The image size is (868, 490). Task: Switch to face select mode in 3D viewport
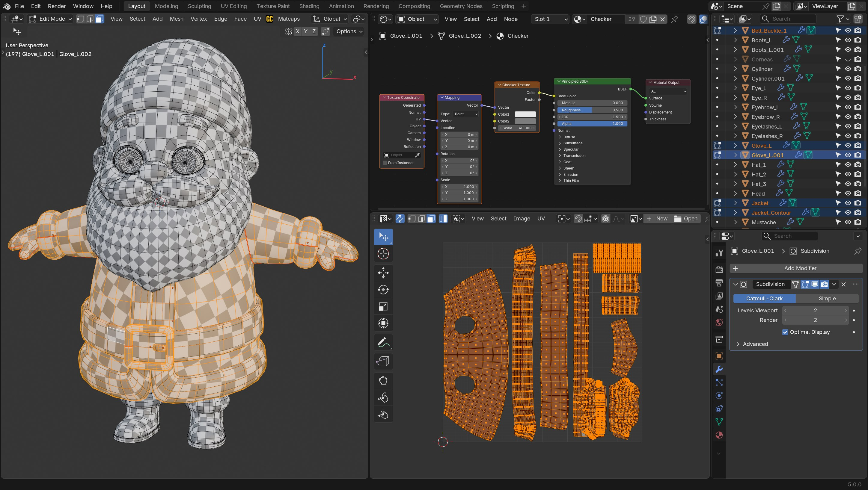coord(100,19)
